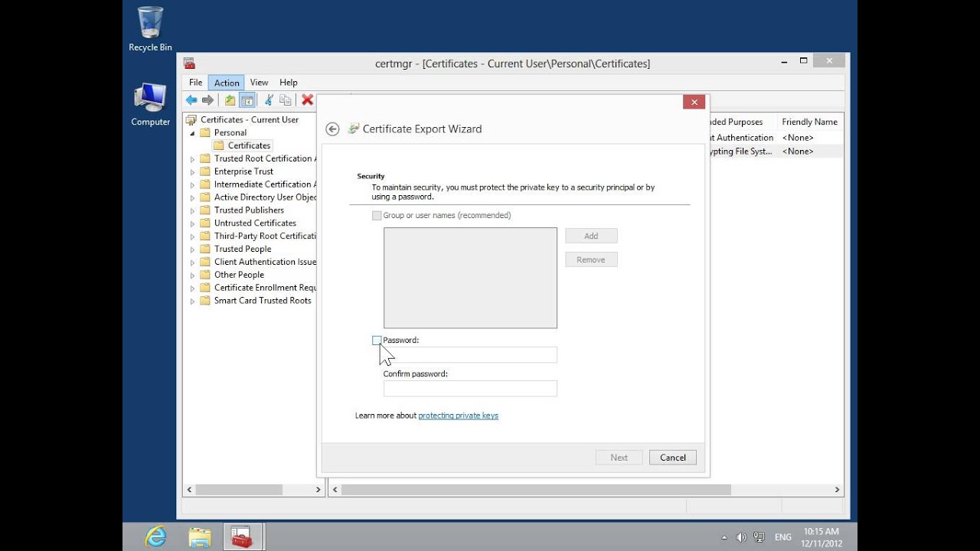Click right scroll arrow of details pane
Viewport: 980px width, 551px height.
coord(837,490)
